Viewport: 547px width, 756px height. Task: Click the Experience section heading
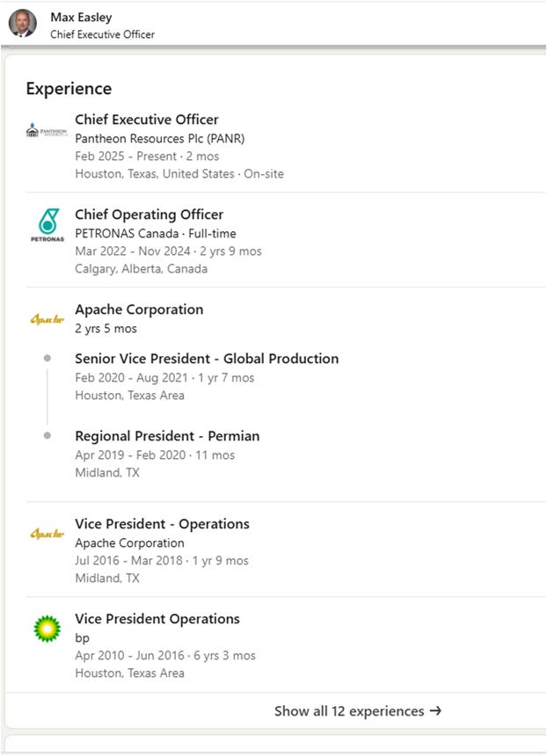pyautogui.click(x=68, y=88)
